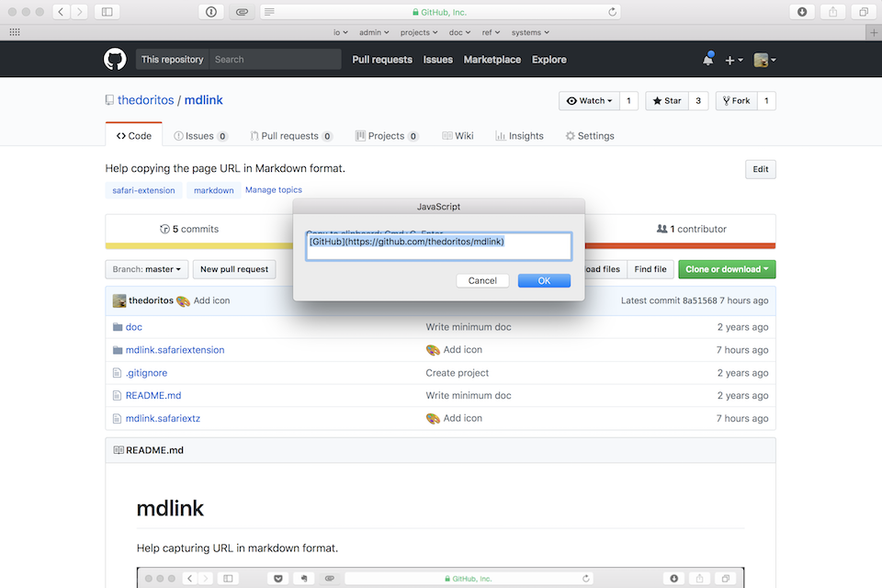The image size is (882, 588).
Task: Show Safari downloads
Action: pyautogui.click(x=802, y=12)
